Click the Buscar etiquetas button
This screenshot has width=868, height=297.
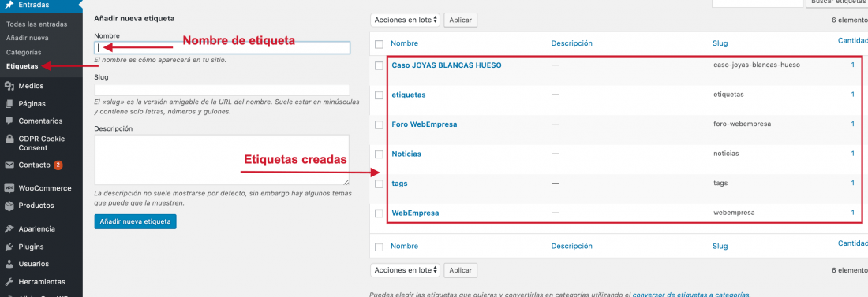pos(837,3)
